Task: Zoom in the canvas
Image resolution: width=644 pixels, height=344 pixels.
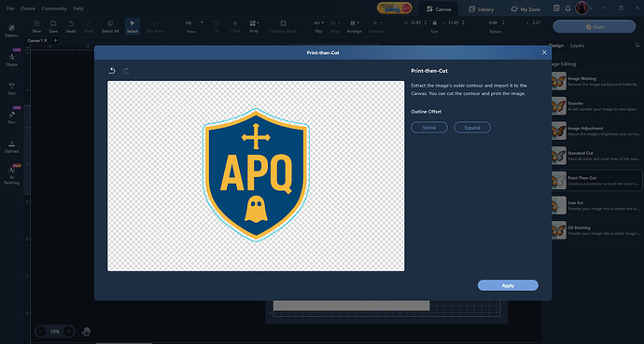Action: pos(68,331)
